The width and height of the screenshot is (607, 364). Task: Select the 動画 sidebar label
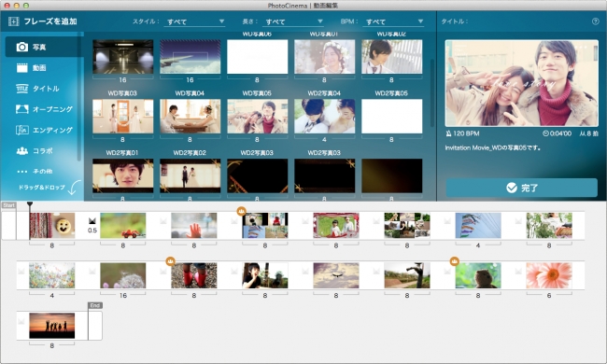pyautogui.click(x=39, y=68)
